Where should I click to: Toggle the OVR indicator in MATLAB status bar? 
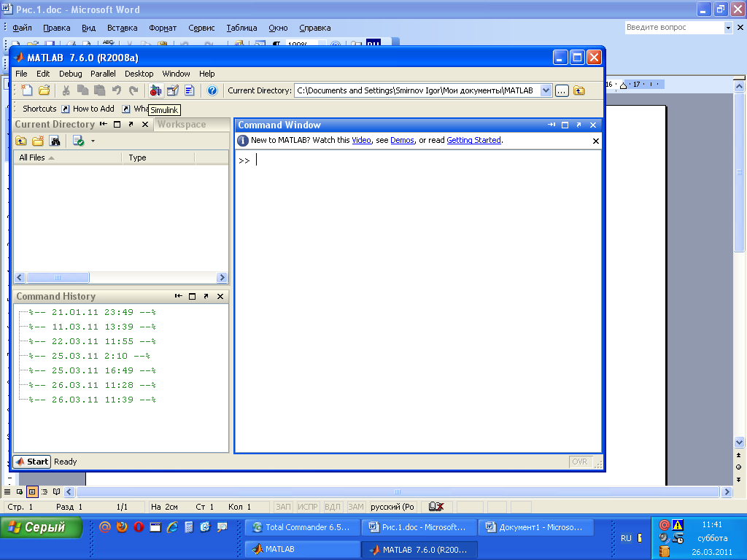tap(580, 462)
